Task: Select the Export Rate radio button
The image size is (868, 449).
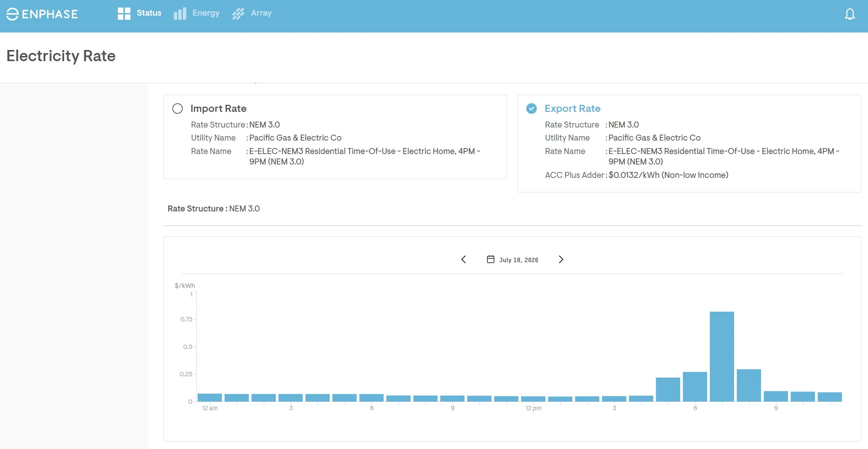Action: pos(532,109)
